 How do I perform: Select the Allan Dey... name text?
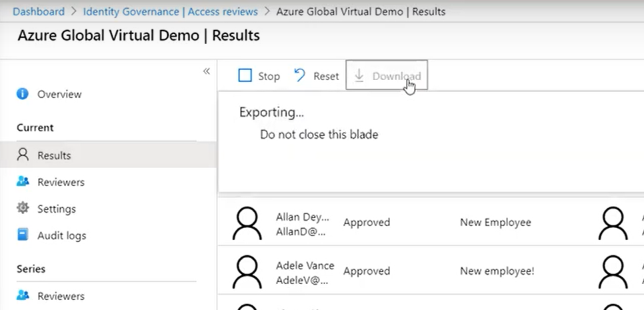point(303,217)
